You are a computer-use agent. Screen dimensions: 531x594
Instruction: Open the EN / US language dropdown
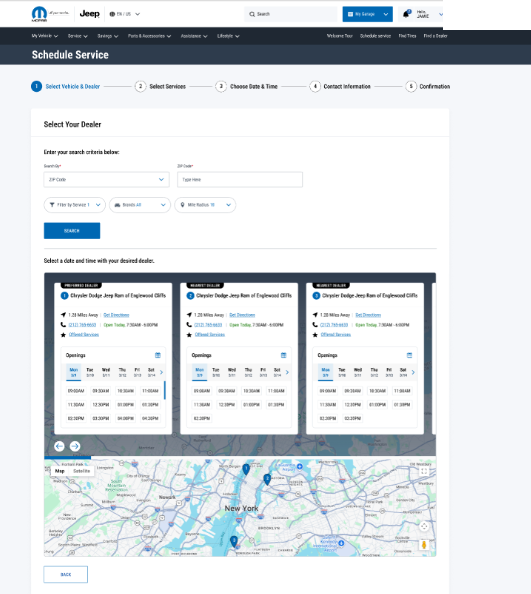click(x=125, y=14)
